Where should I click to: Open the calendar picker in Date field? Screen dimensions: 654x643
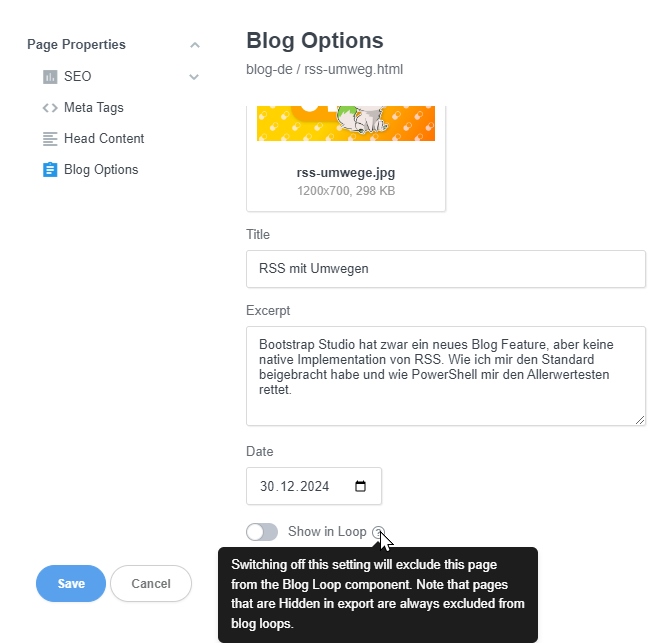point(361,487)
